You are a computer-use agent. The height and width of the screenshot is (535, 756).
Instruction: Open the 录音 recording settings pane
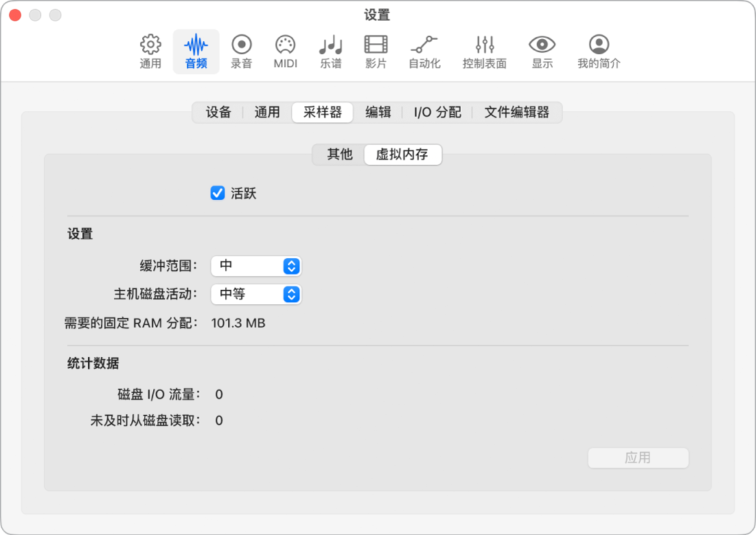pos(241,52)
